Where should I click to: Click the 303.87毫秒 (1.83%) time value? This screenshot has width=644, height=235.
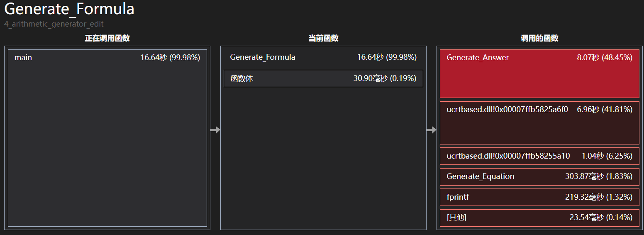tap(598, 176)
